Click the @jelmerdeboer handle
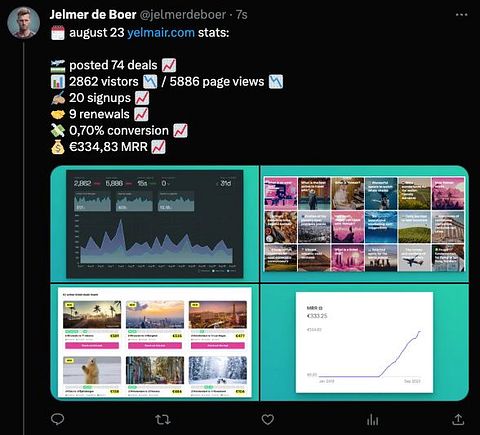 182,15
